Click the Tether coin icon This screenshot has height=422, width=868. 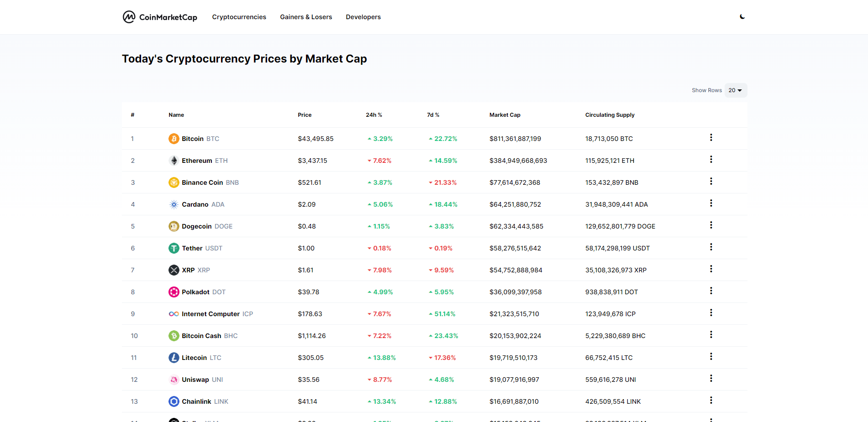(174, 248)
